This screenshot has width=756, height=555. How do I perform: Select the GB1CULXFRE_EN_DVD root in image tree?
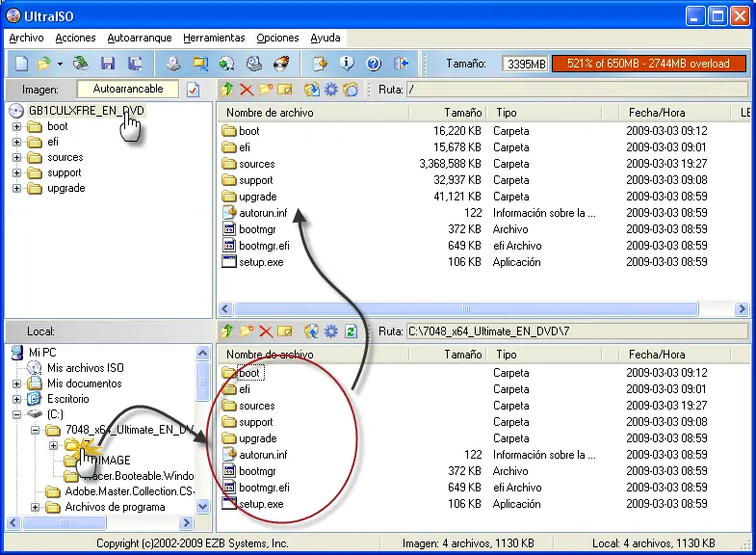[x=87, y=111]
